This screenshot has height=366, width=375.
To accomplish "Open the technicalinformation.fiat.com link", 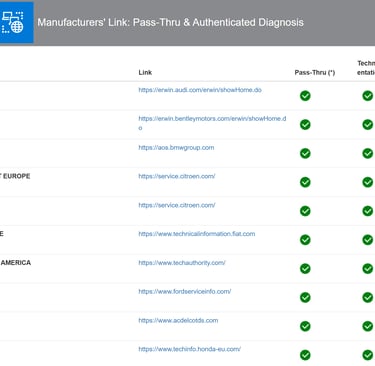I will click(197, 234).
